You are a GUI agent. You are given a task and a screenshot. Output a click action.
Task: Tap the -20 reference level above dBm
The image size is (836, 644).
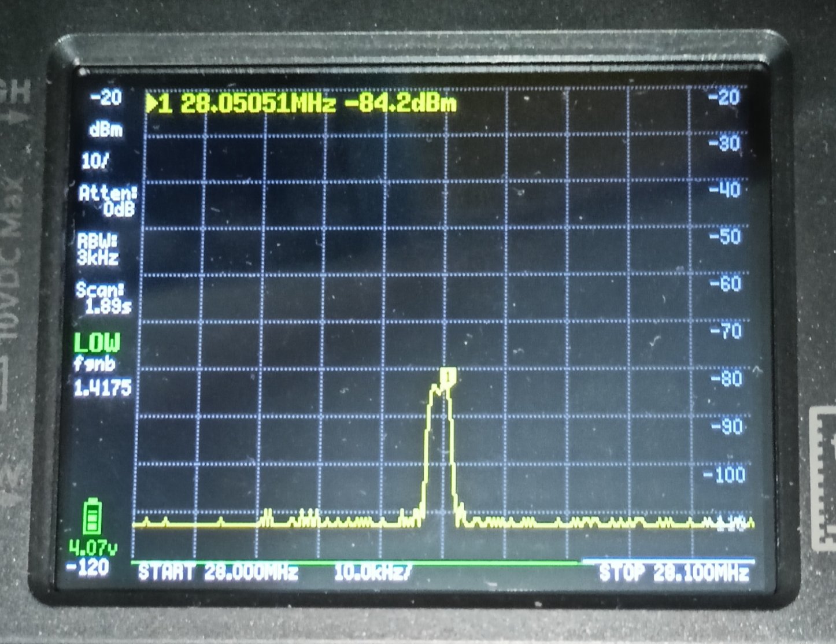[x=106, y=98]
